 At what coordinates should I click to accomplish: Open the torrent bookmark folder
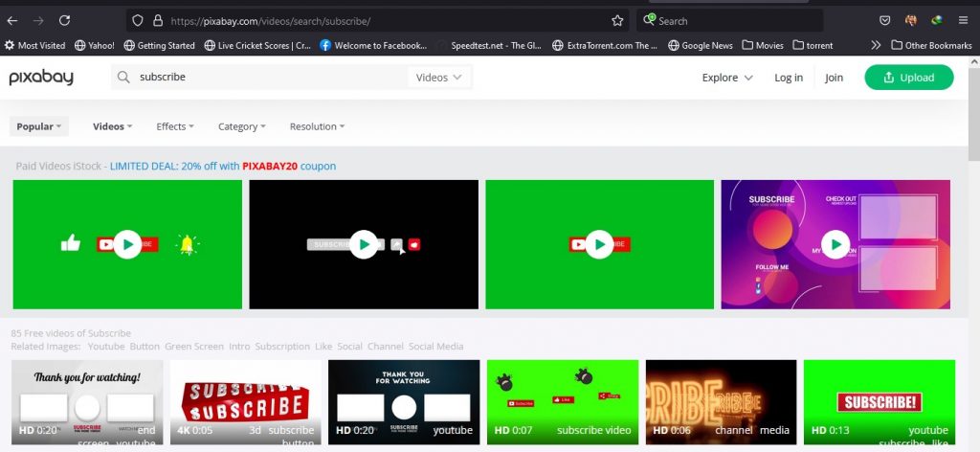pyautogui.click(x=813, y=45)
